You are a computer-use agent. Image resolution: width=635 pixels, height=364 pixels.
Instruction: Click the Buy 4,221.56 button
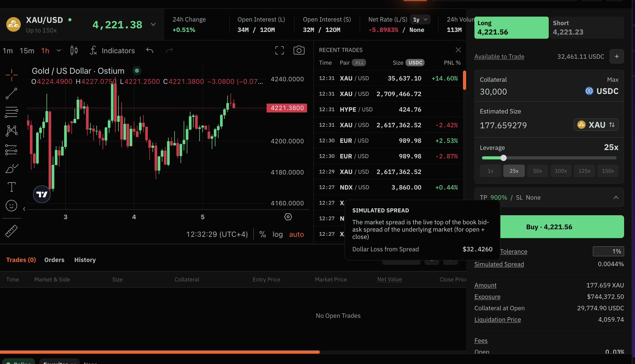pos(549,227)
